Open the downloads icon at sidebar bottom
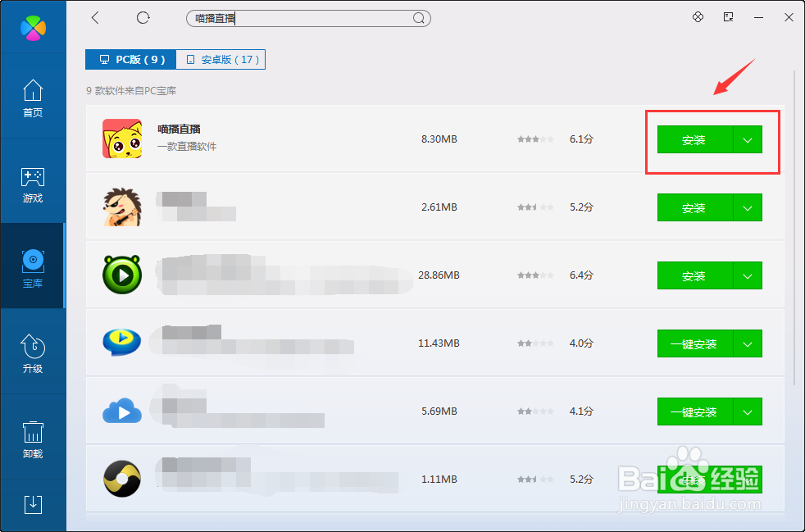Image resolution: width=805 pixels, height=532 pixels. (33, 505)
